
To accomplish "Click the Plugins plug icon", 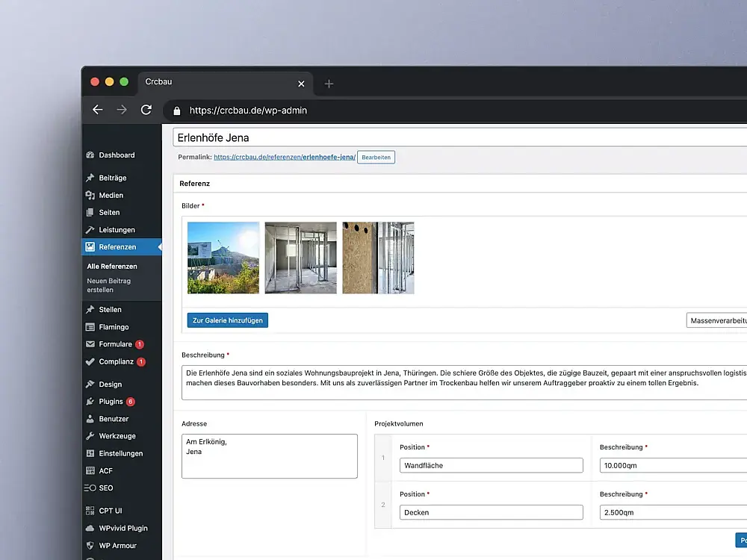I will (x=90, y=402).
